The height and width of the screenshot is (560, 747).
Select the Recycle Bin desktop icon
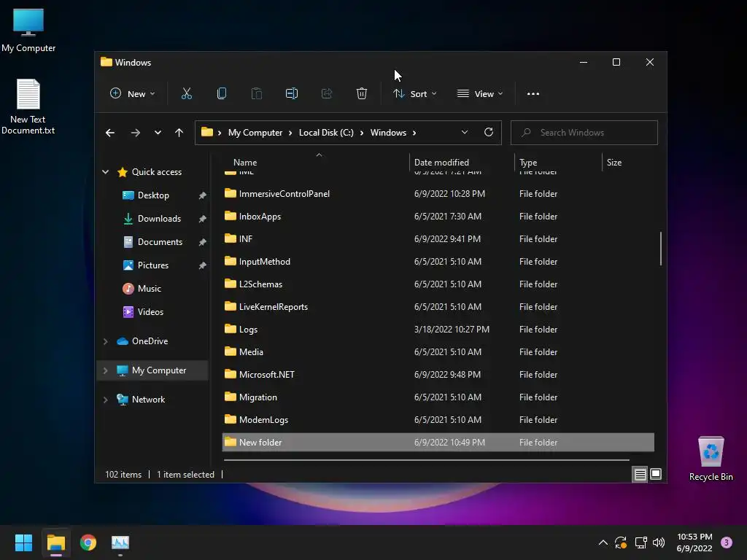(711, 459)
